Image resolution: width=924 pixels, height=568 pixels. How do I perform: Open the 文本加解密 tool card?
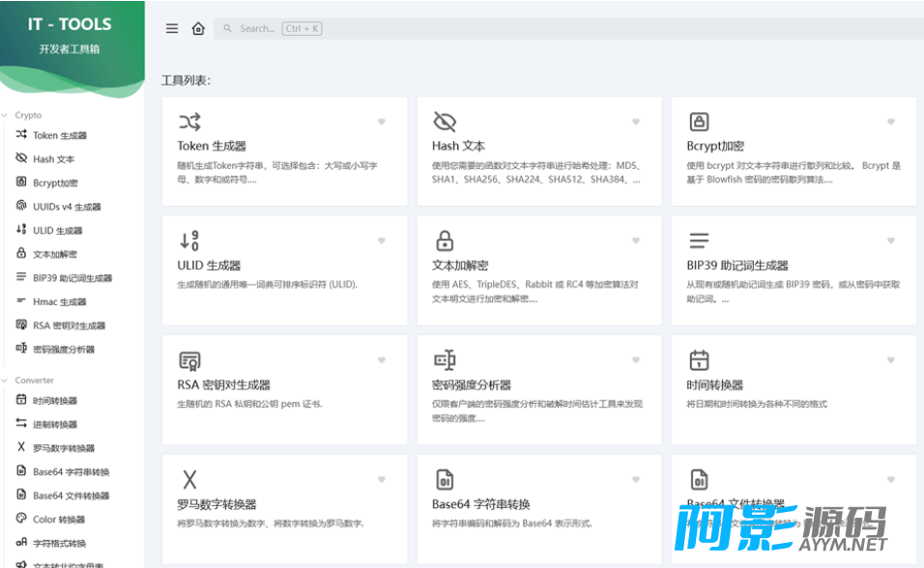(538, 270)
